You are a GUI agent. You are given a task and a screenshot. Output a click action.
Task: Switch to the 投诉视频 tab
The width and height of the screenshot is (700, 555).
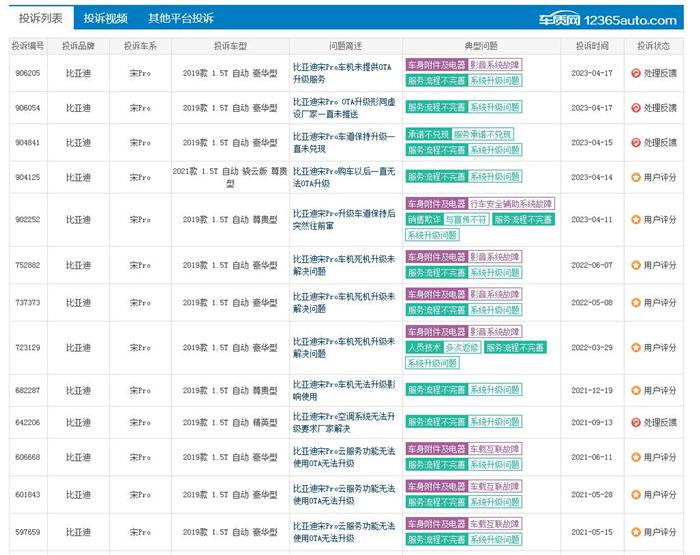pyautogui.click(x=105, y=18)
